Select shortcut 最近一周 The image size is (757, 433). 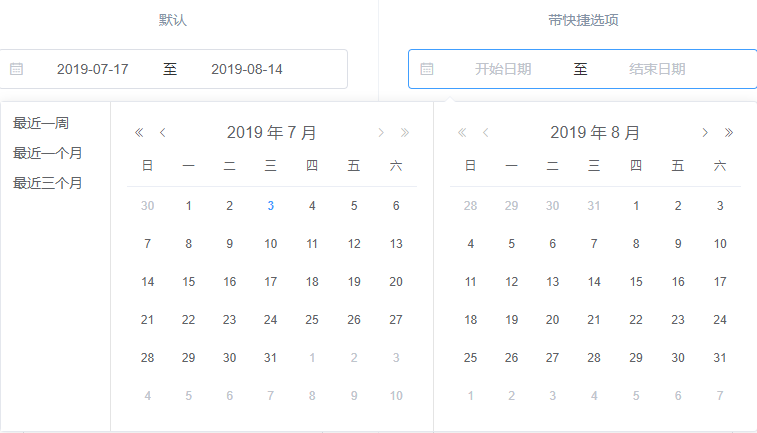pyautogui.click(x=41, y=123)
